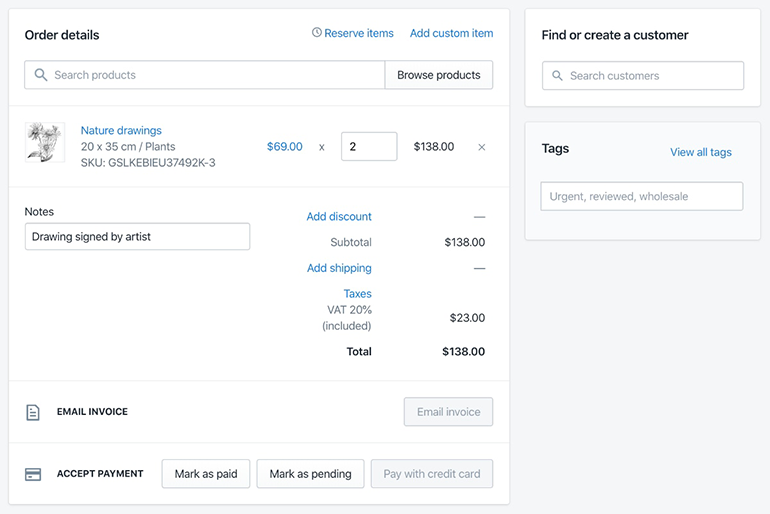Click the Accept payment credit card icon
This screenshot has width=770, height=514.
[x=33, y=474]
